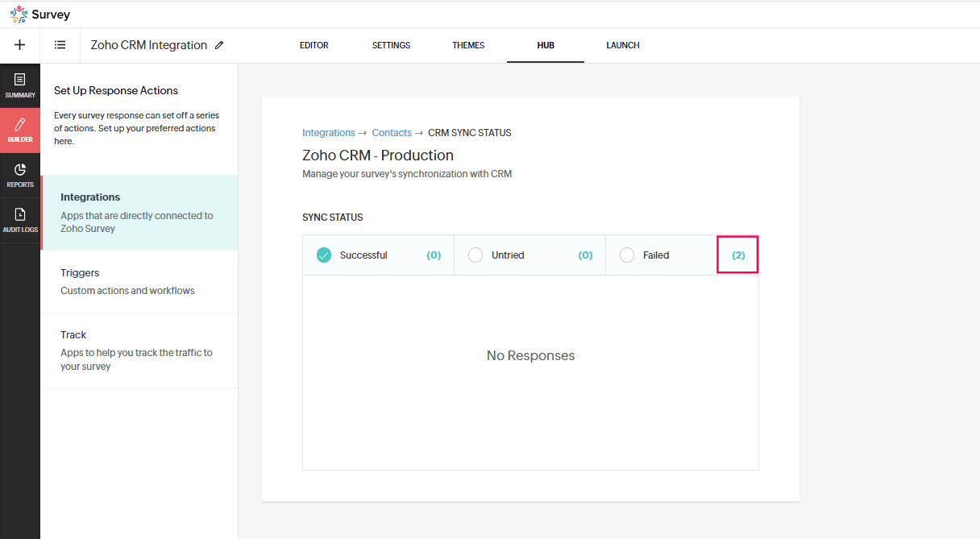
Task: Switch to the Hub tab
Action: (x=546, y=45)
